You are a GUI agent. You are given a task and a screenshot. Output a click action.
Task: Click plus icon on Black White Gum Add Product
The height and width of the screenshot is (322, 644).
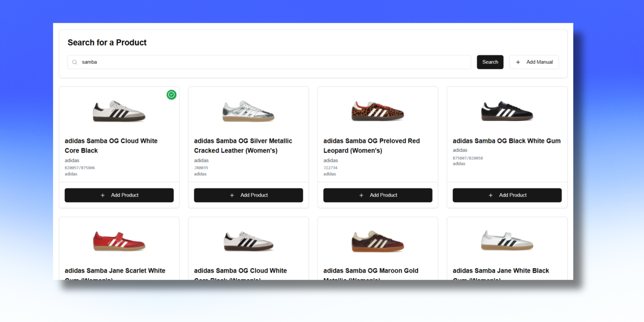[490, 195]
